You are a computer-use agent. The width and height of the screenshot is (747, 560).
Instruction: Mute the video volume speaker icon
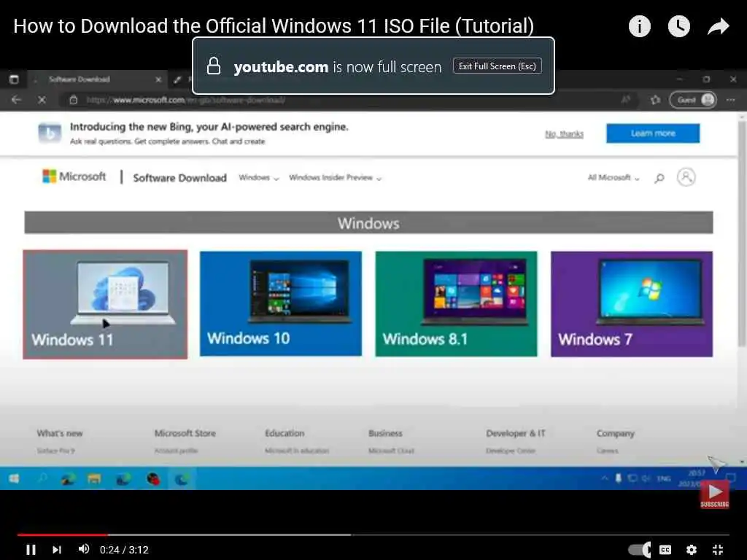point(84,549)
